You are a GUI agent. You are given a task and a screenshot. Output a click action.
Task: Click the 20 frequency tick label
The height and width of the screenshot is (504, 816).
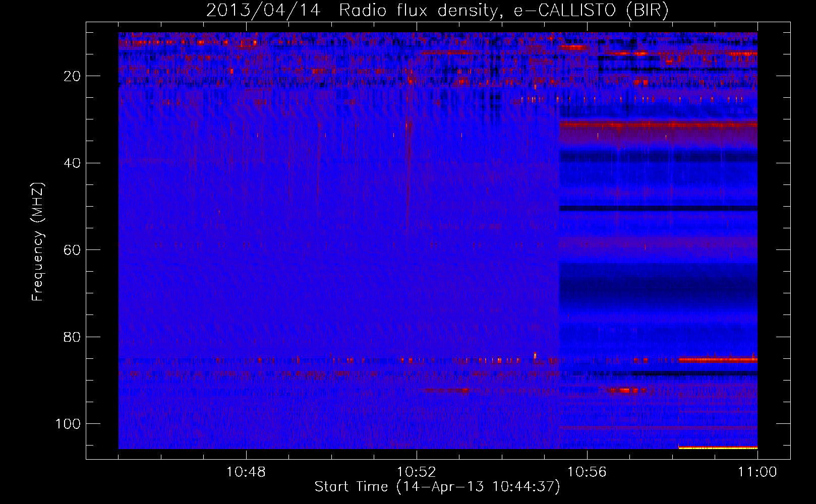(x=72, y=76)
